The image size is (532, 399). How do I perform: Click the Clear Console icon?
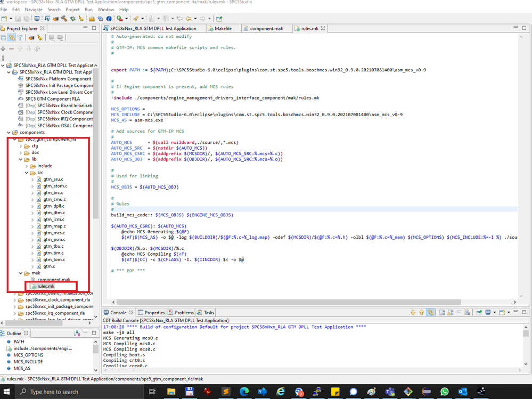point(467,313)
